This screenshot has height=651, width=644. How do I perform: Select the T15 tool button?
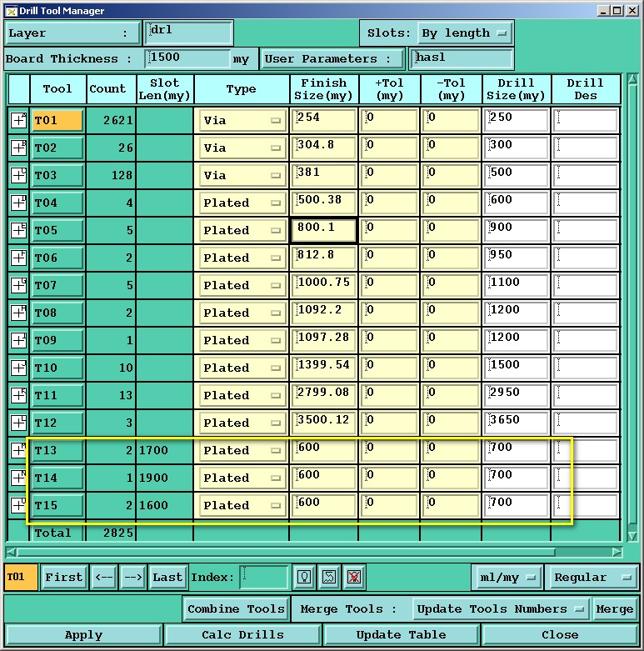click(x=57, y=505)
